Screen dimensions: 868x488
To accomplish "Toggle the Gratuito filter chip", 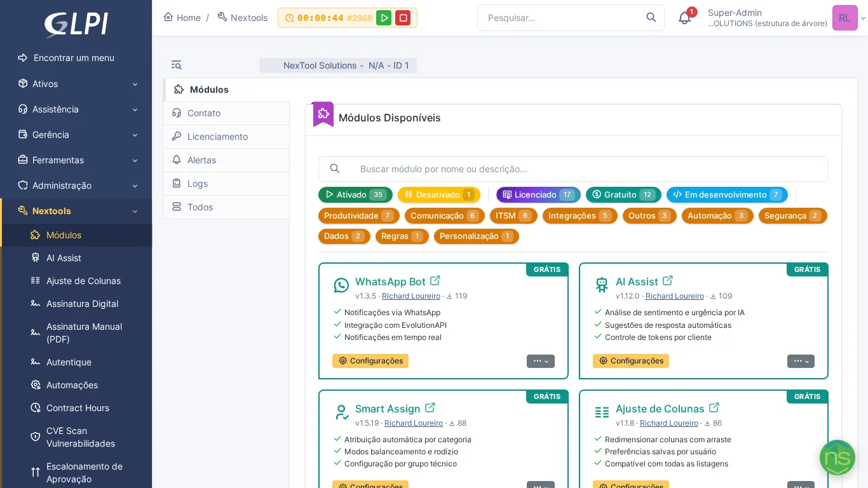I will [x=623, y=195].
